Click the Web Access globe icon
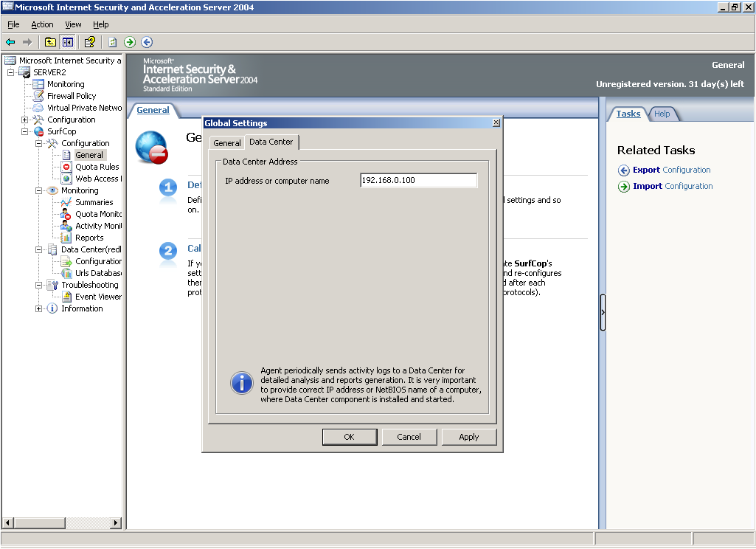 66,179
